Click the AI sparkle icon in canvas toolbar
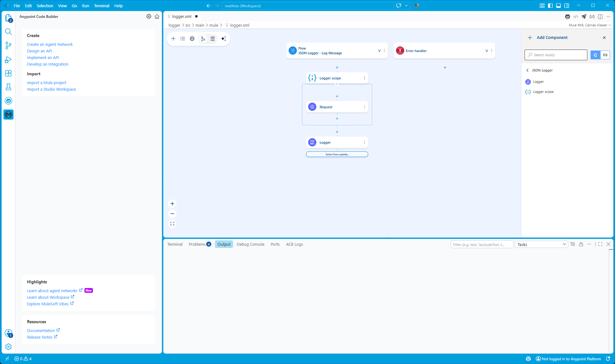Screen dimensions: 615x364 coord(224,39)
